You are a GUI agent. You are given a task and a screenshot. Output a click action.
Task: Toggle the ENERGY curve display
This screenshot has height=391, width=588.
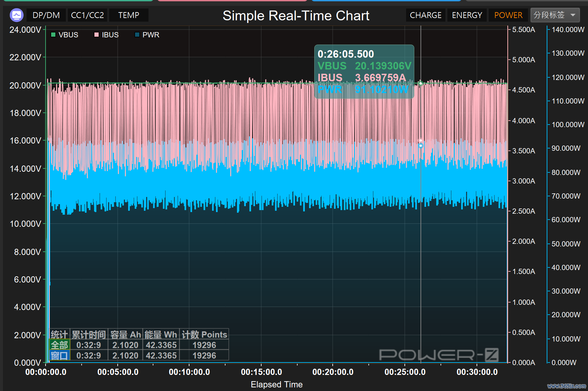coord(467,15)
